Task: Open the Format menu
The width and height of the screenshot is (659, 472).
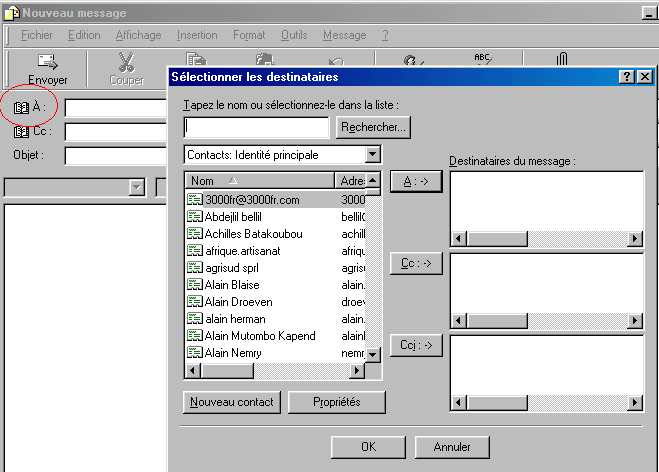Action: coord(249,35)
